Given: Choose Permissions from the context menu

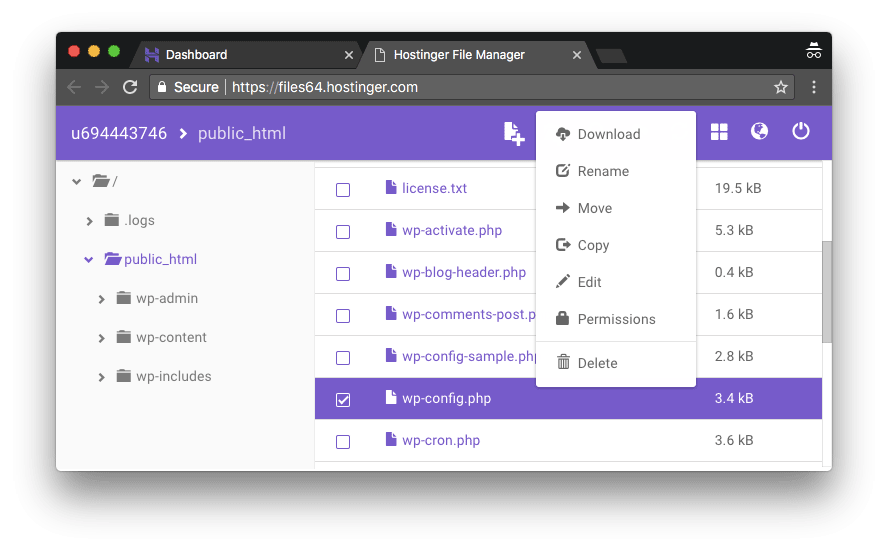Looking at the screenshot, I should 616,319.
